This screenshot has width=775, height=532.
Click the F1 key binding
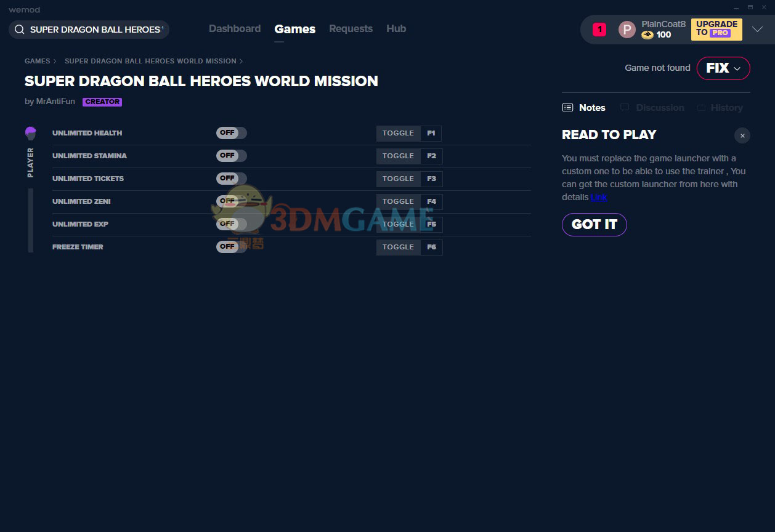pyautogui.click(x=431, y=133)
